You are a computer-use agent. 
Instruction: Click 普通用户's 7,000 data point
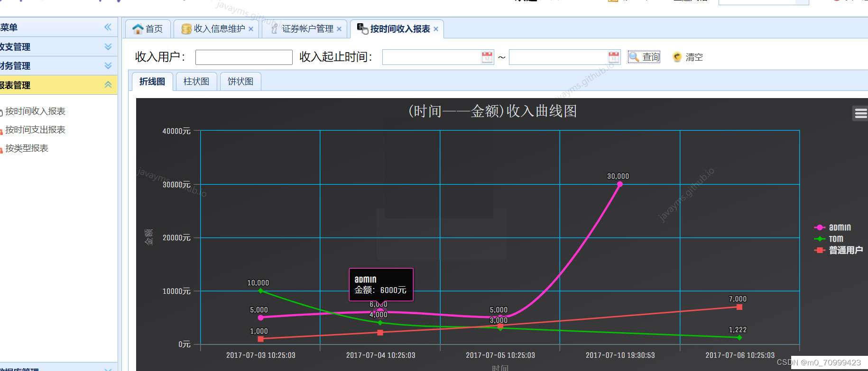click(739, 307)
